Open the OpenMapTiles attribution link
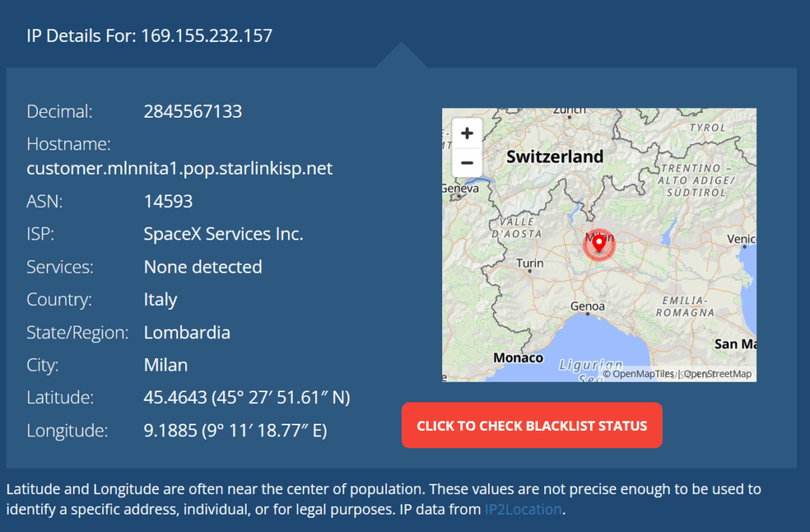Image resolution: width=810 pixels, height=532 pixels. point(638,374)
